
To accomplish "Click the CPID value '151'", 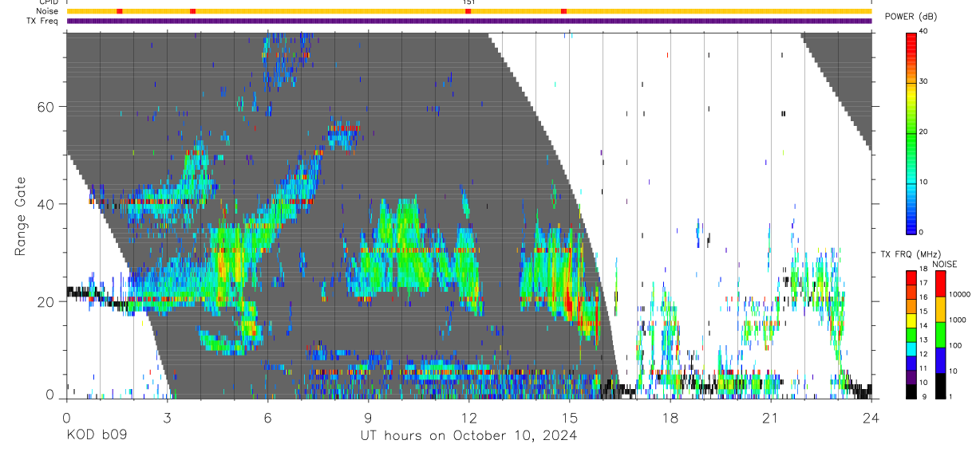I will tap(468, 2).
